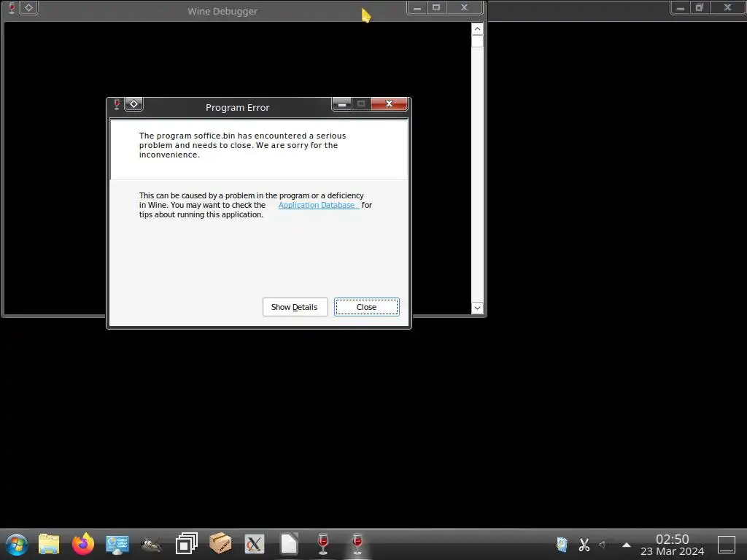Click the blank document taskbar icon
The width and height of the screenshot is (747, 560).
[x=289, y=544]
